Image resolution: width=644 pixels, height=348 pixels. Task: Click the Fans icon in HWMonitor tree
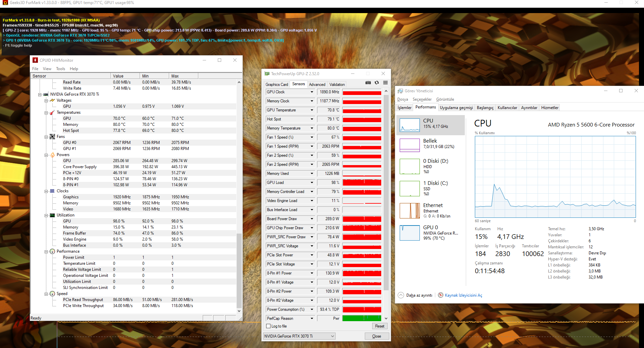[x=52, y=137]
